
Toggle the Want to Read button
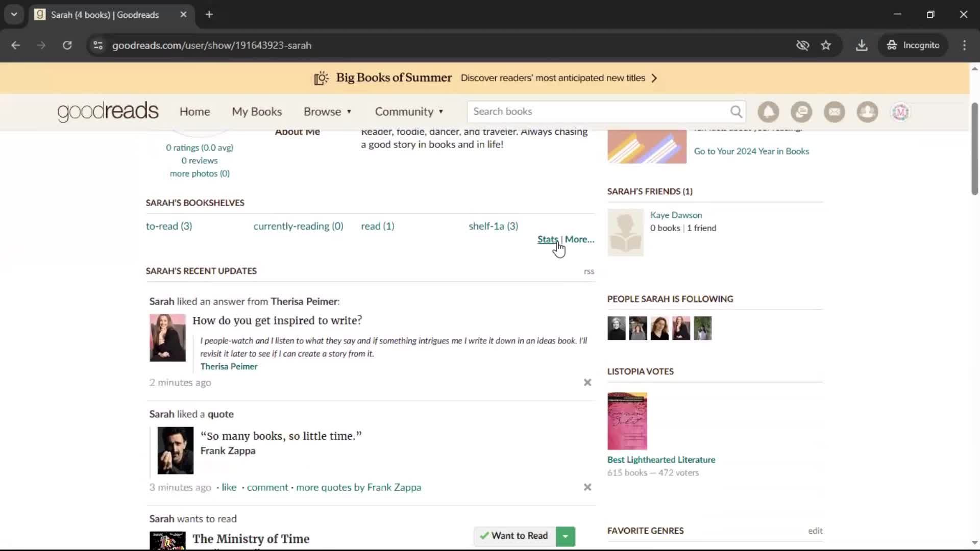tap(514, 536)
